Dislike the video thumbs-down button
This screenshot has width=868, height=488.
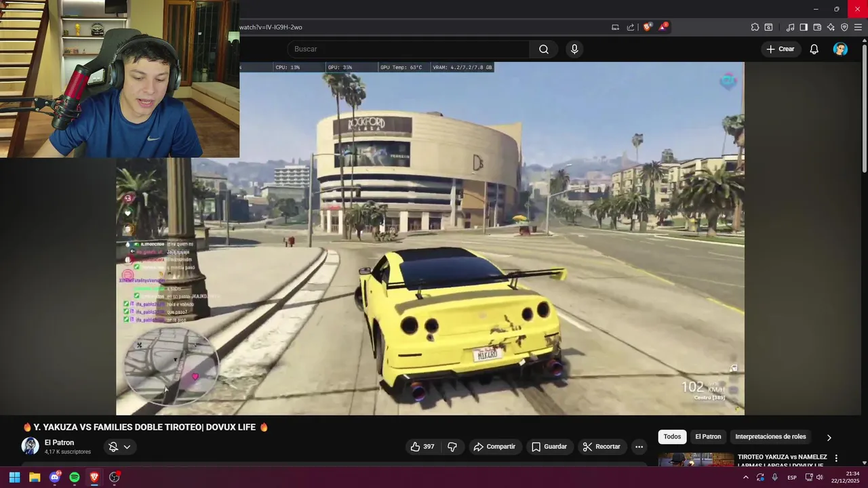pyautogui.click(x=452, y=447)
